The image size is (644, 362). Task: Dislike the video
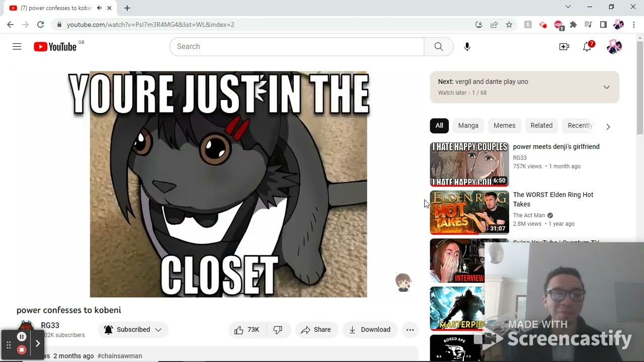[278, 330]
